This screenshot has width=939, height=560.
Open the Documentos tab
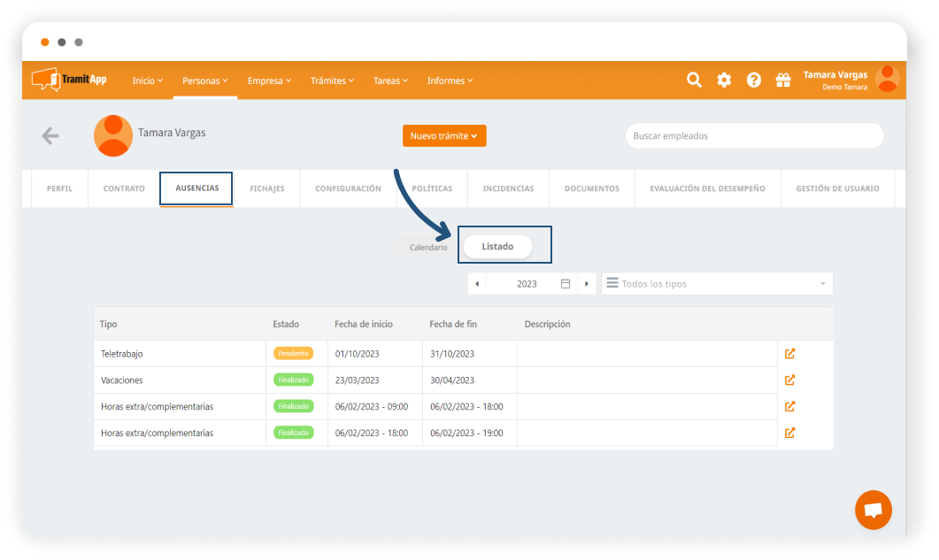592,188
